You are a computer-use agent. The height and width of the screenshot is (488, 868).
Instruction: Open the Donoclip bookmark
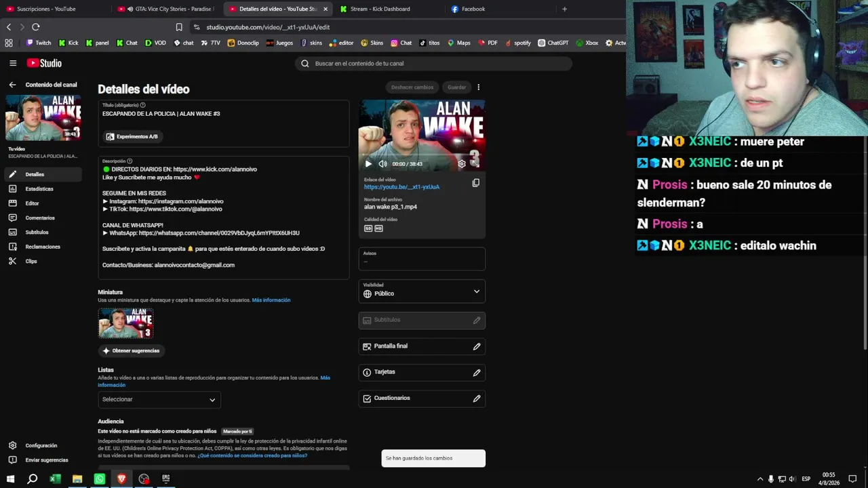click(243, 43)
